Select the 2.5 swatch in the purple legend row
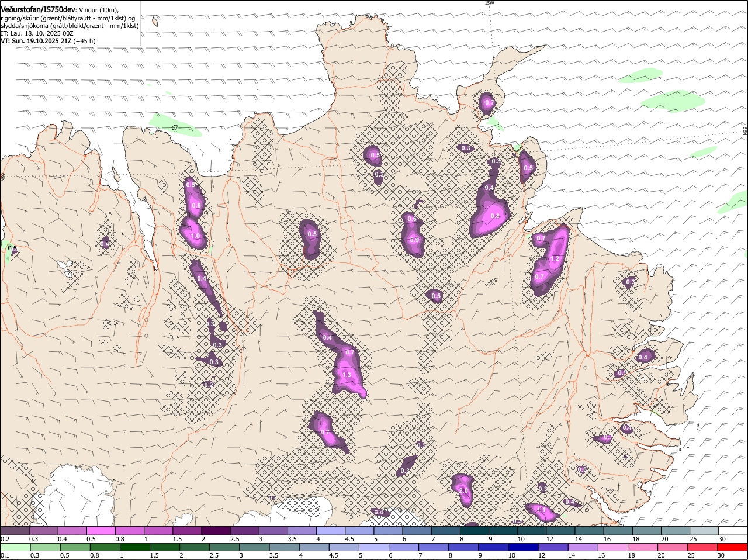This screenshot has width=748, height=560. [x=244, y=531]
